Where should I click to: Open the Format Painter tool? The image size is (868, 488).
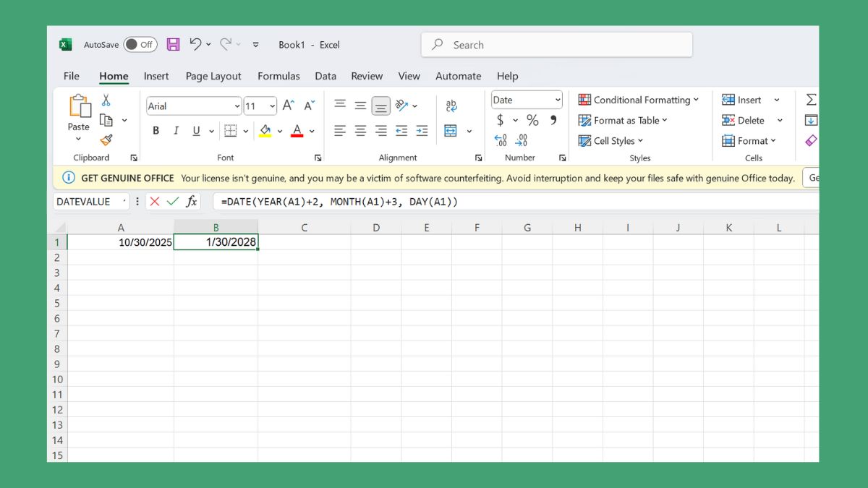[106, 140]
